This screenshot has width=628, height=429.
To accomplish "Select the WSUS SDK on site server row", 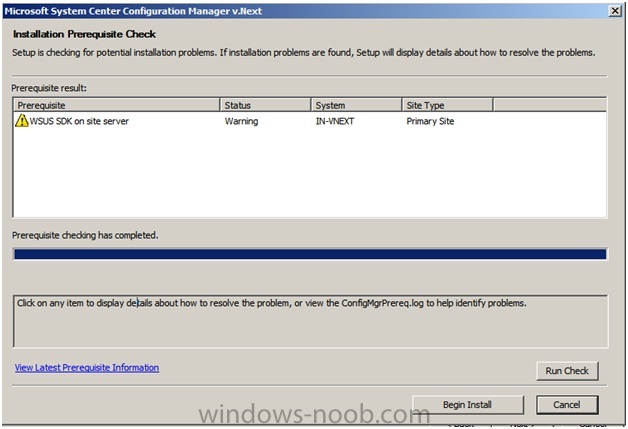I will coord(309,121).
